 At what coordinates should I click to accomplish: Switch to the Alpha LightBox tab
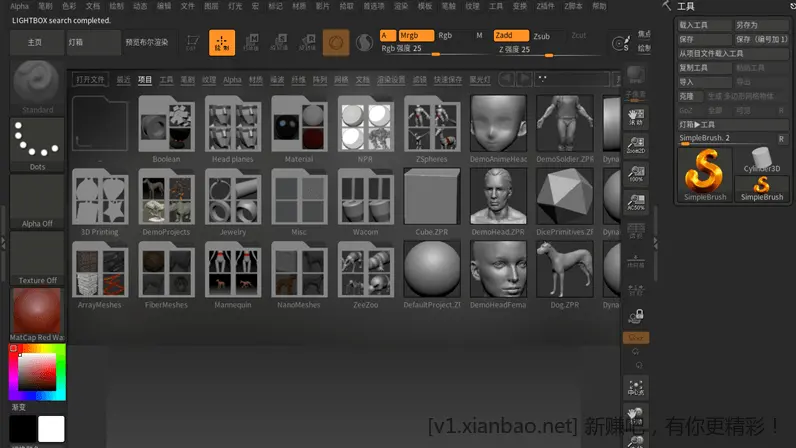click(232, 80)
